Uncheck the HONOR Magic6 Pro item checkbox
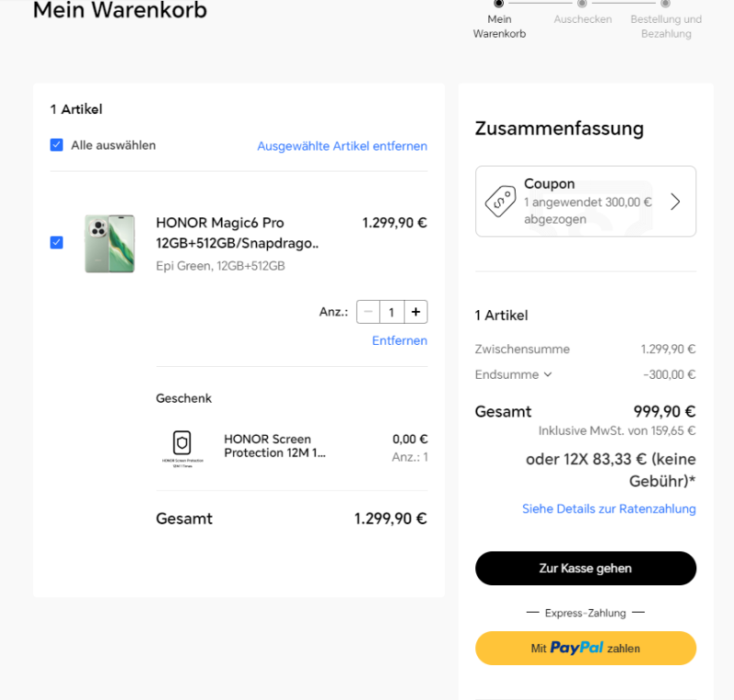734x700 pixels. coord(57,242)
